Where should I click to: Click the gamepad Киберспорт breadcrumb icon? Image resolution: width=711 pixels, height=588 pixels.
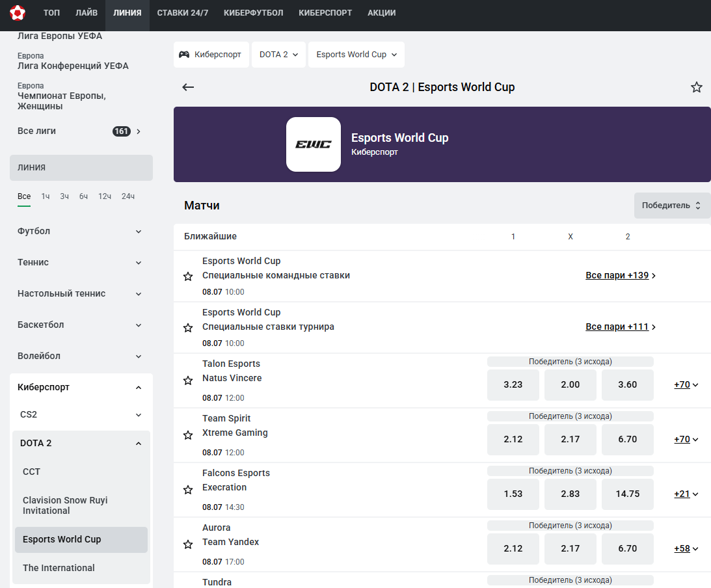pyautogui.click(x=184, y=55)
